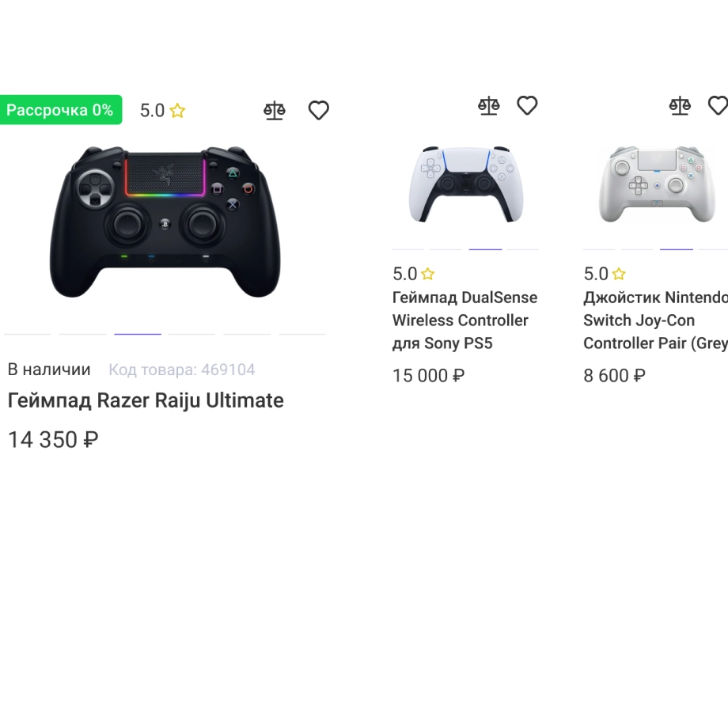Select first image indicator under Razer Raiju
728x728 pixels.
click(x=28, y=334)
